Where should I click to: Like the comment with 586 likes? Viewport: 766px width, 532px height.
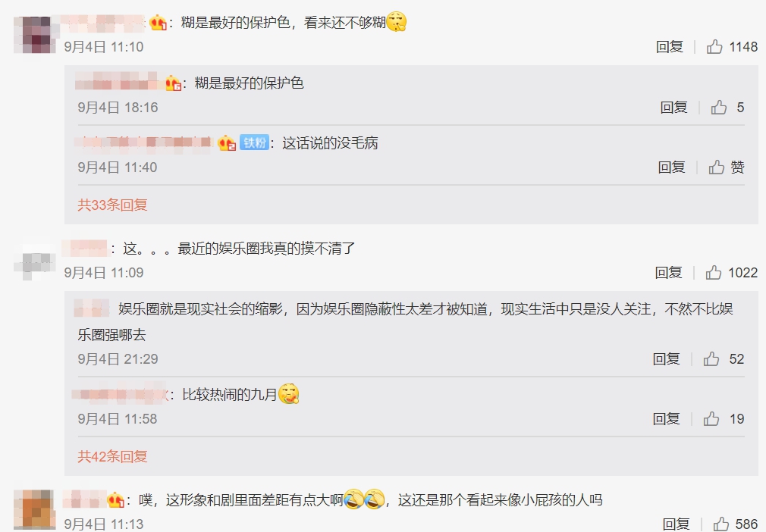pos(721,524)
